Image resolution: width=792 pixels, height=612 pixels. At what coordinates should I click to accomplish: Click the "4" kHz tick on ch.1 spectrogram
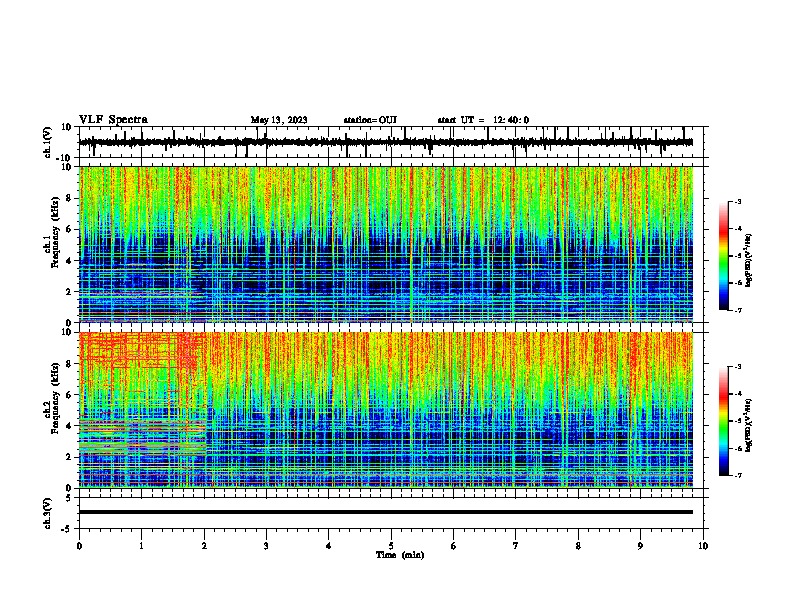coord(69,261)
